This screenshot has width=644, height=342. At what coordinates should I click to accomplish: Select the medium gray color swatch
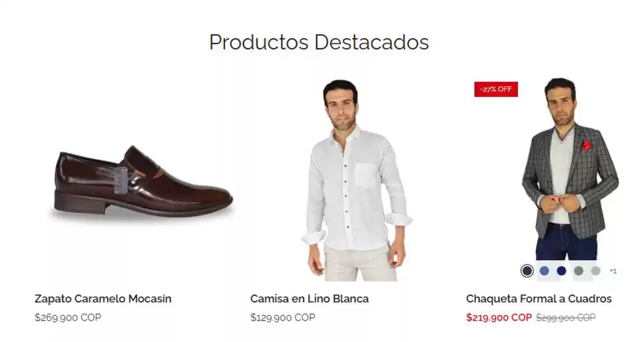(x=579, y=271)
